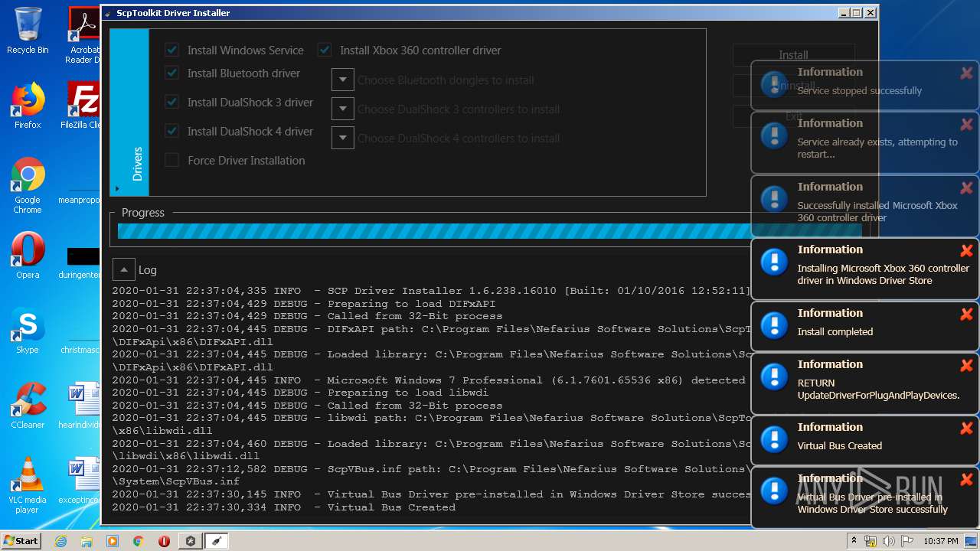This screenshot has height=551, width=980.
Task: Click the taskbar clock showing 10:37 PM
Action: pyautogui.click(x=942, y=541)
